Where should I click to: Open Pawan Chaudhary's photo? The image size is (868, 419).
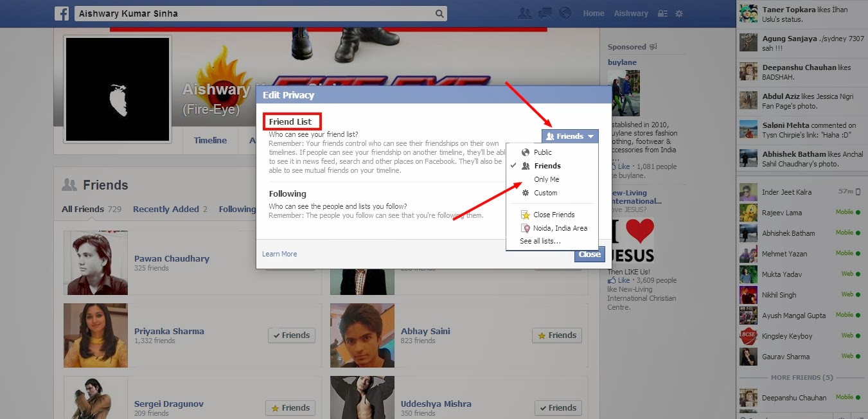coord(96,263)
